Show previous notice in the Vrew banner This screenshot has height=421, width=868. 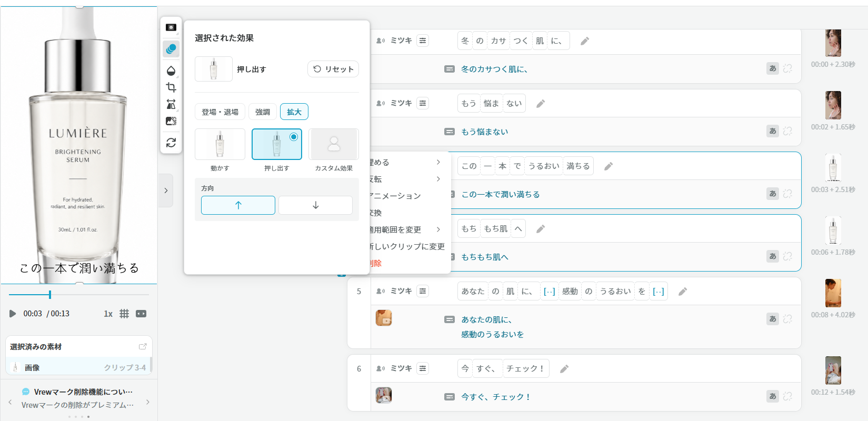[x=10, y=402]
